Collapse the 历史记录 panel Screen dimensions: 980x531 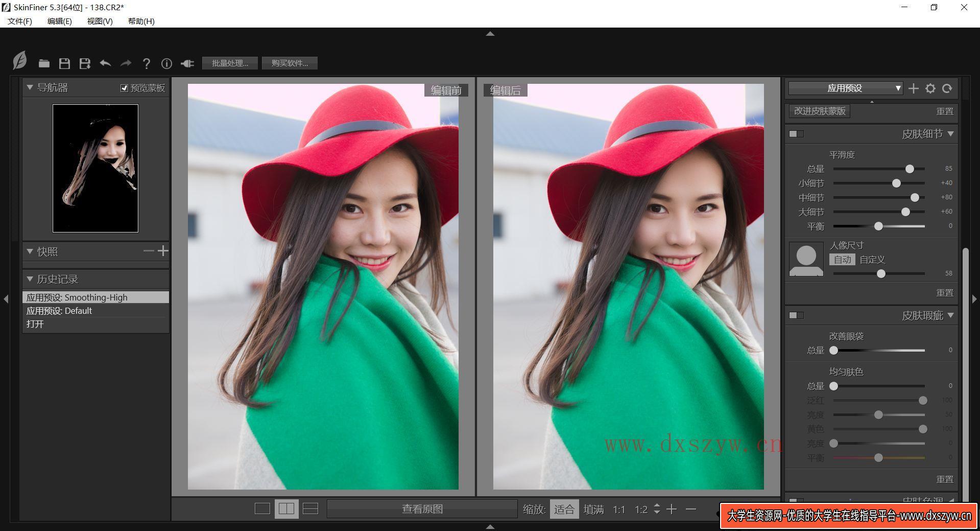point(30,279)
